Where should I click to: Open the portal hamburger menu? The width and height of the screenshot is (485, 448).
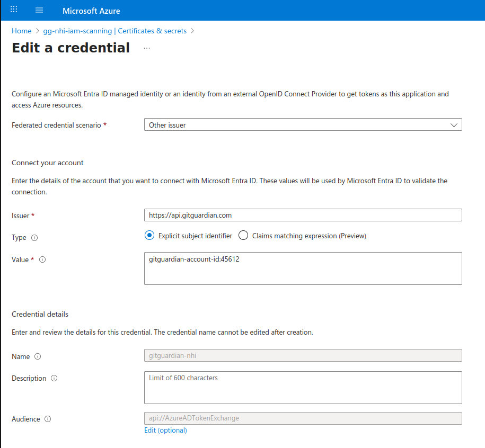tap(39, 10)
